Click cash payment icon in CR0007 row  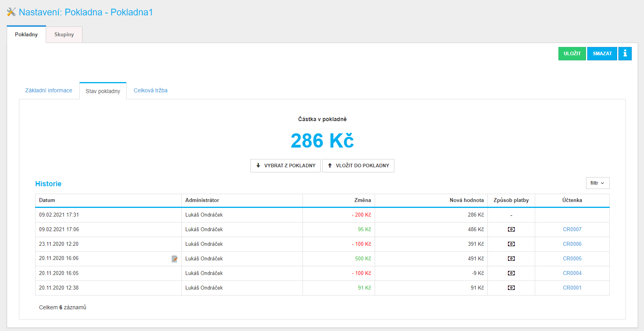[x=511, y=230]
